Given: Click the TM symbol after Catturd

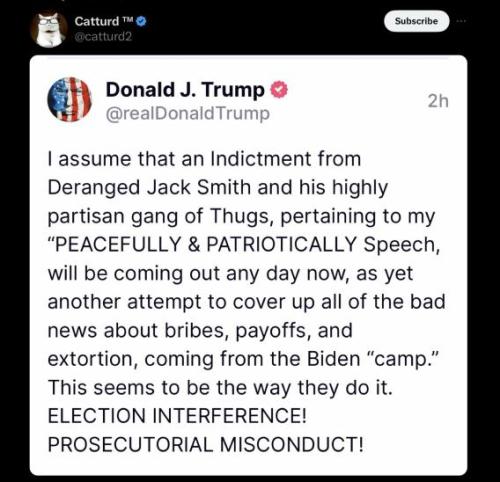Looking at the screenshot, I should click(x=127, y=19).
